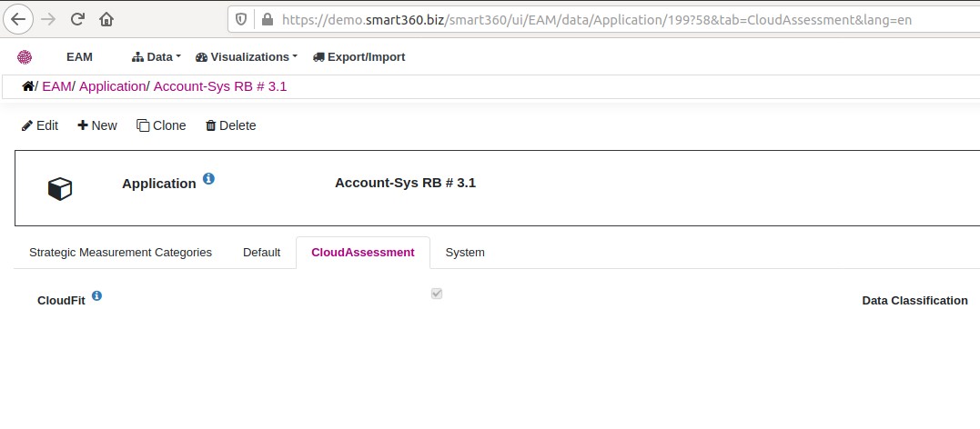
Task: Click the bold Application heading in header box
Action: tap(158, 184)
